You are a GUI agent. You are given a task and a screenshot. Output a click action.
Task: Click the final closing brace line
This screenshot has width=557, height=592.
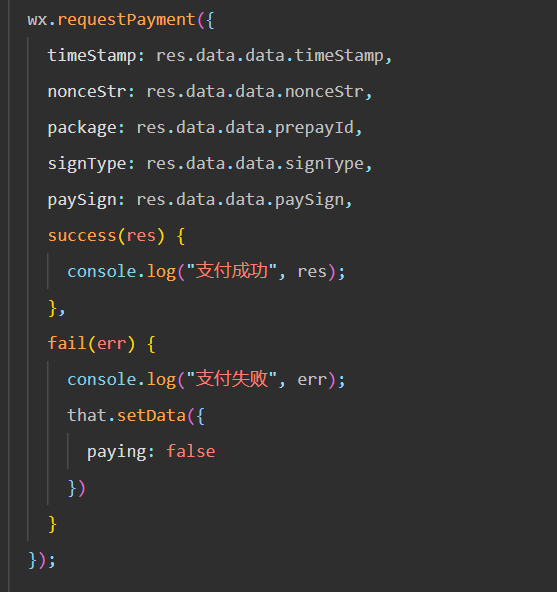(42, 560)
